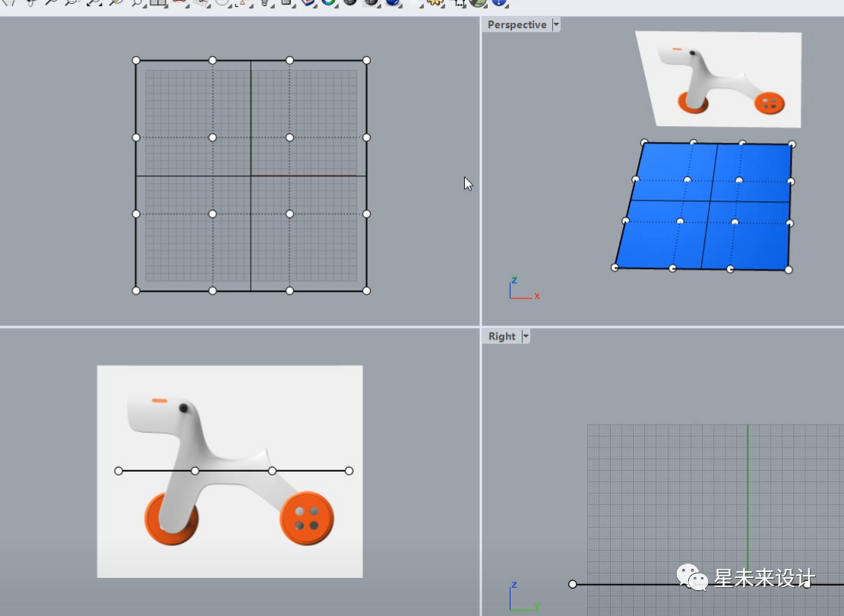Select the top-left corner control point of surface grid

point(136,60)
